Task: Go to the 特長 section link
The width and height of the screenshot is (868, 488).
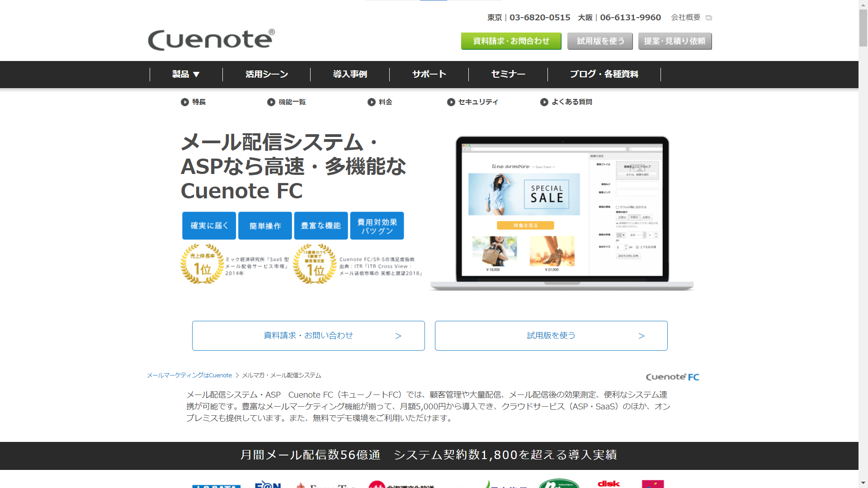Action: [x=199, y=102]
